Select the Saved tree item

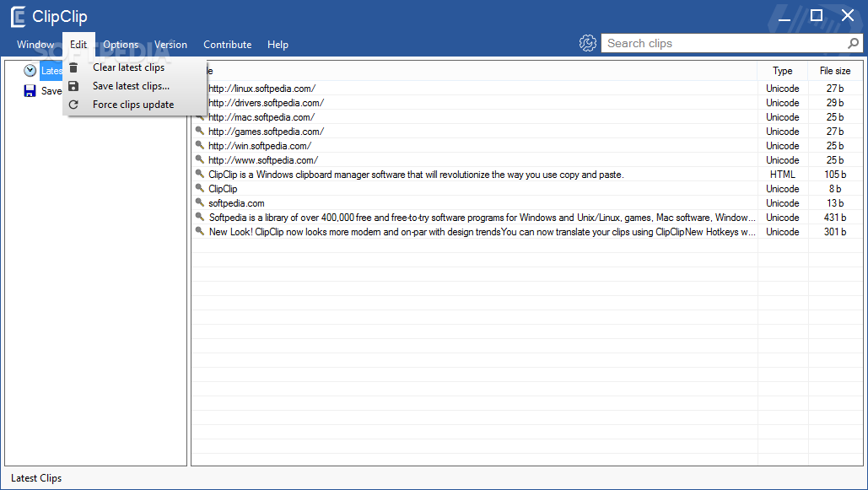tap(51, 91)
